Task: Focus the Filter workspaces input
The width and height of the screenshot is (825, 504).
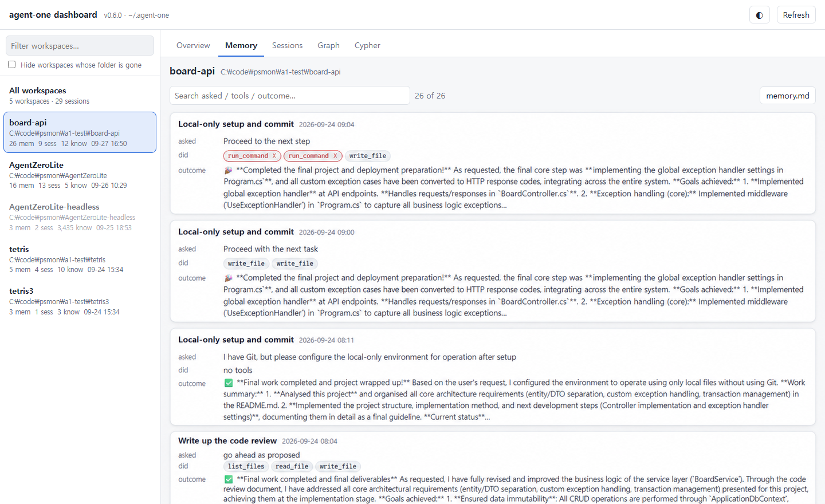Action: (x=80, y=46)
